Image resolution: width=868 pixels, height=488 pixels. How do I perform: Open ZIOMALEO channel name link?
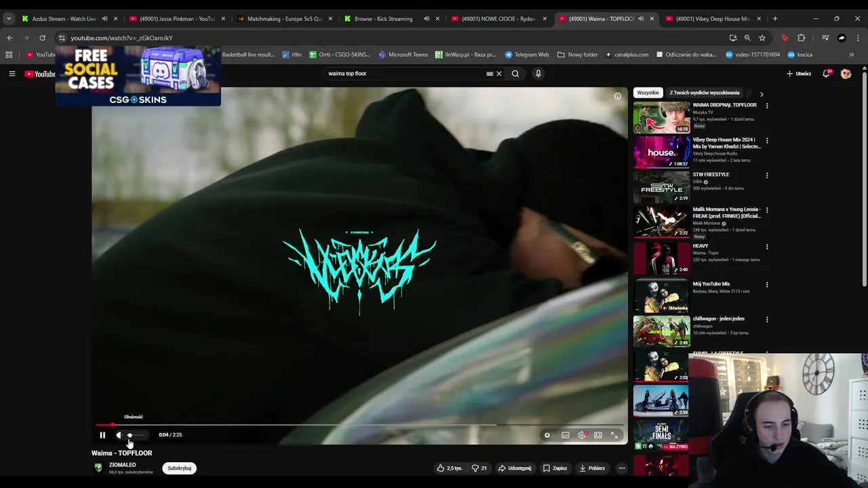click(122, 465)
